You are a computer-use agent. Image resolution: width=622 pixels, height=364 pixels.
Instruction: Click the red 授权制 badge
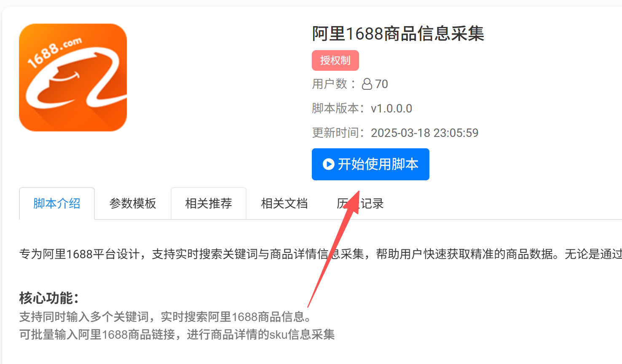[335, 60]
